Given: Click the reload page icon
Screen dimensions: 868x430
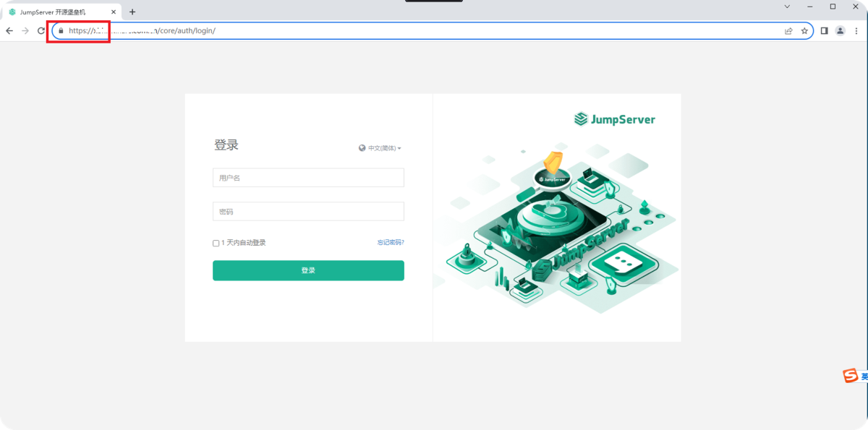Looking at the screenshot, I should (x=41, y=30).
